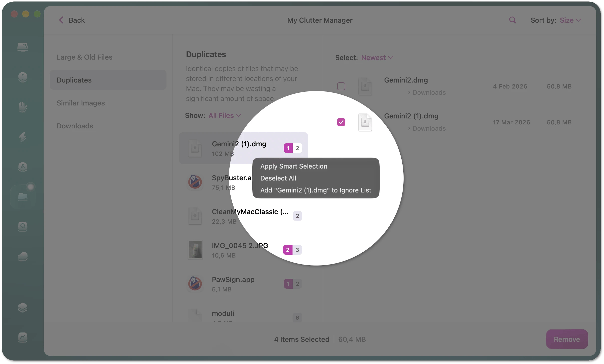This screenshot has height=364, width=604.
Task: Click the IMG_0045 2.JPG thumbnail
Action: pos(195,250)
